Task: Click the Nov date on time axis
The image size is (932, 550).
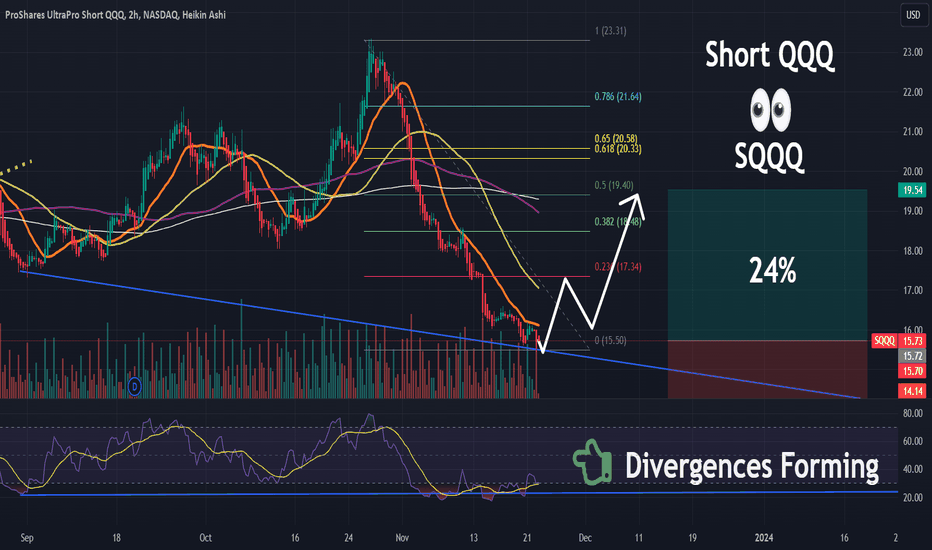Action: coord(402,538)
